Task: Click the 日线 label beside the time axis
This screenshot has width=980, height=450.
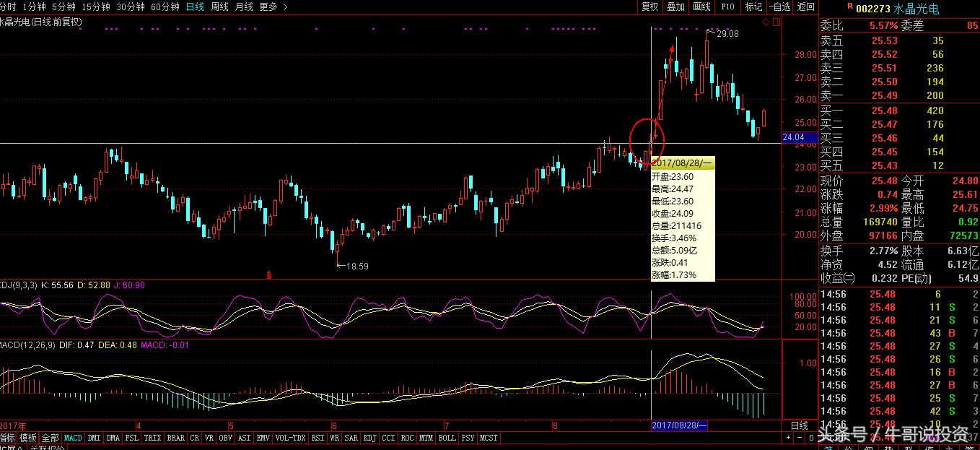Action: click(800, 425)
